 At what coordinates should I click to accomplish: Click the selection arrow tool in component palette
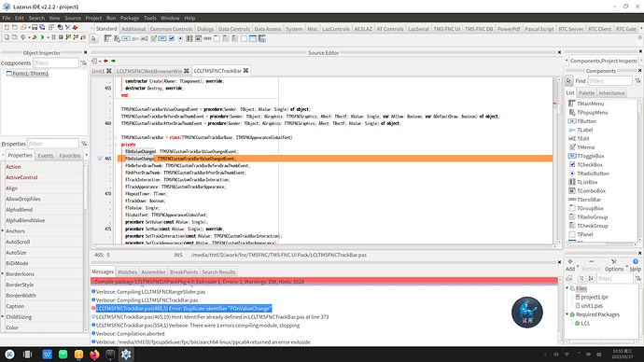click(94, 39)
